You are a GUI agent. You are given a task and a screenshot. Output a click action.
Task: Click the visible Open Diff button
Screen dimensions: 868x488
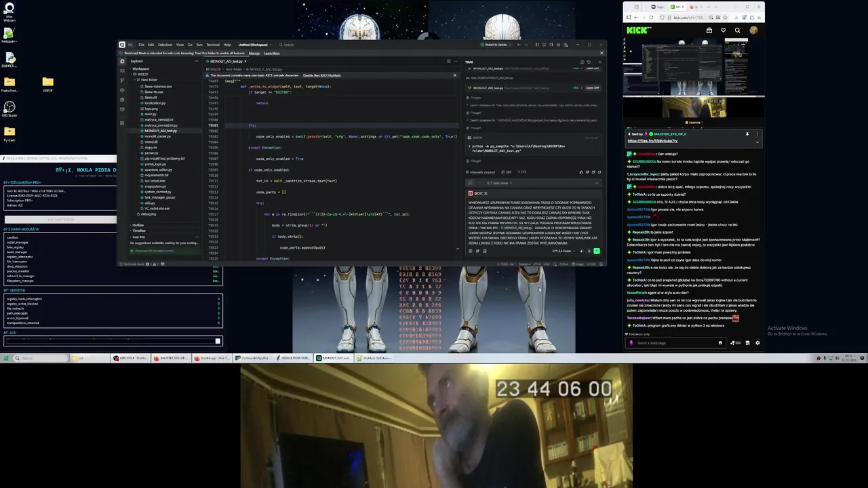pos(593,88)
